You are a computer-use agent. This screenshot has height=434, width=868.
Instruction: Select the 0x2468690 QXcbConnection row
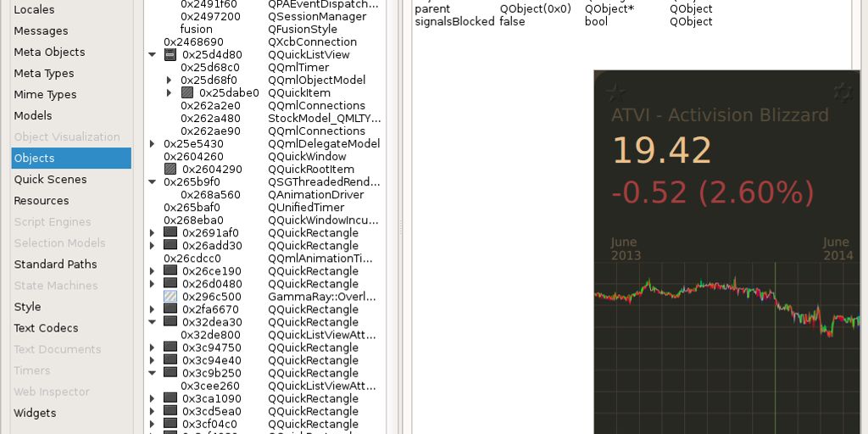click(264, 42)
